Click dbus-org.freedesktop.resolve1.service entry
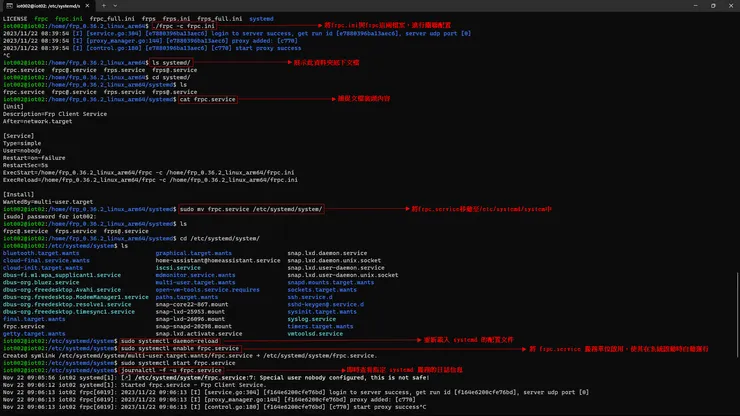The height and width of the screenshot is (416, 740). (67, 304)
